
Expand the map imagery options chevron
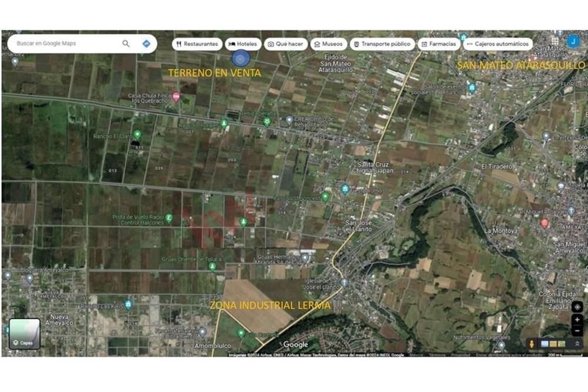577,343
